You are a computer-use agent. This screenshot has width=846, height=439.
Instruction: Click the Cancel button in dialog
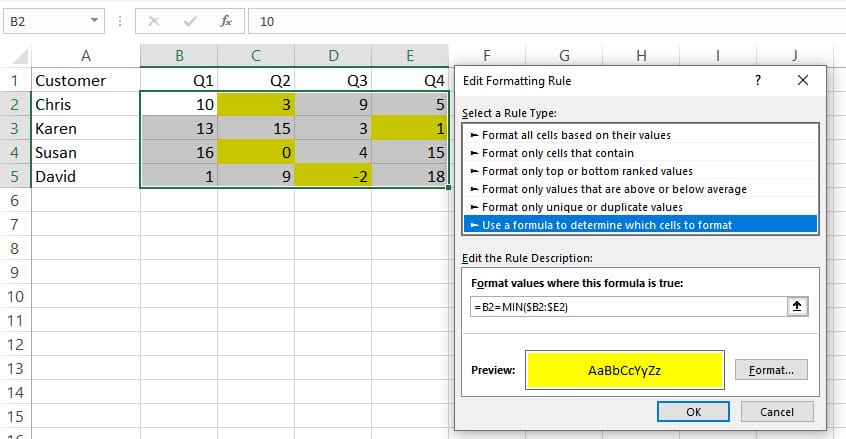point(776,411)
